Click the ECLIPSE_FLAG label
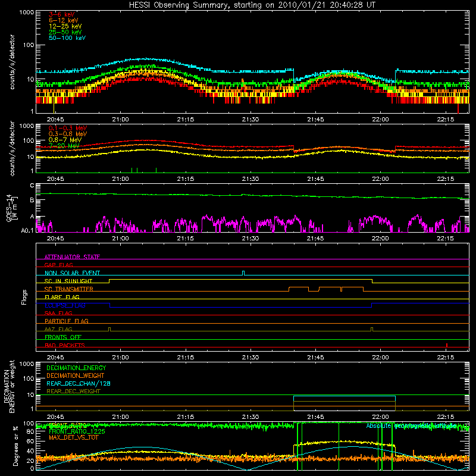This screenshot has height=476, width=476. click(x=65, y=305)
